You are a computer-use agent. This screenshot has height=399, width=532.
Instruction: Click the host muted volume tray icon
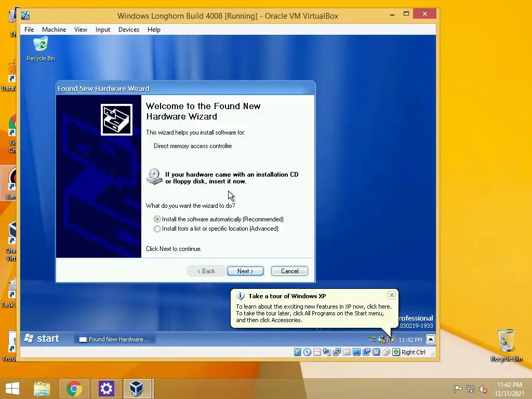tap(483, 389)
